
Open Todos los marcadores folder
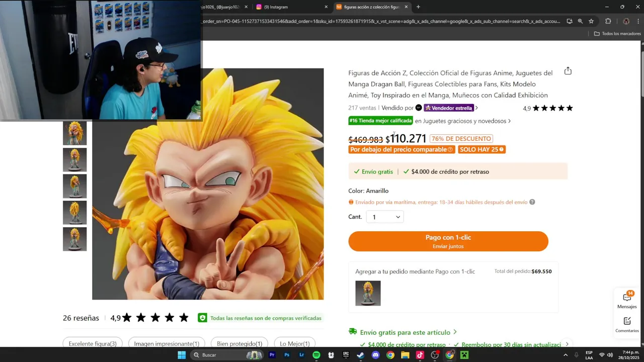(617, 34)
